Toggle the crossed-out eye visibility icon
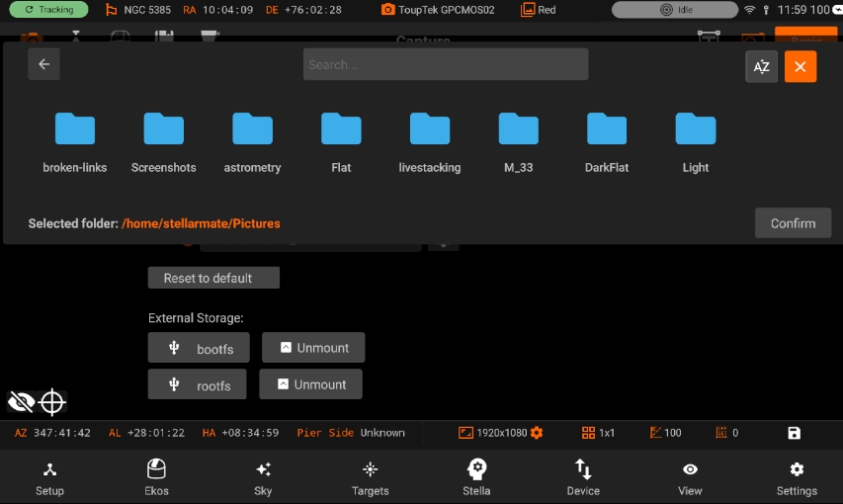Image resolution: width=843 pixels, height=504 pixels. click(x=21, y=402)
